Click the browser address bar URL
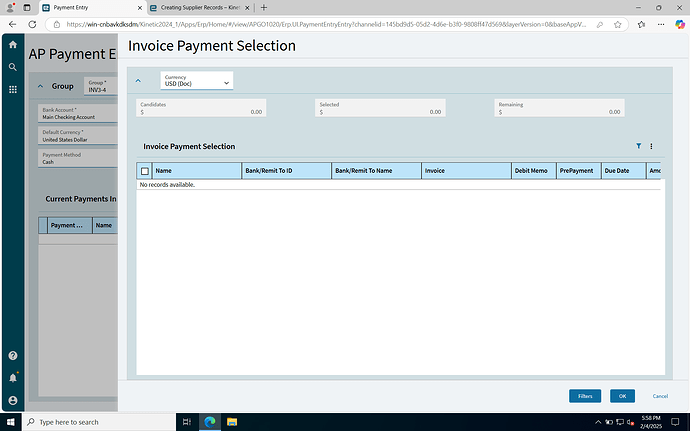This screenshot has width=690, height=431. pos(326,25)
